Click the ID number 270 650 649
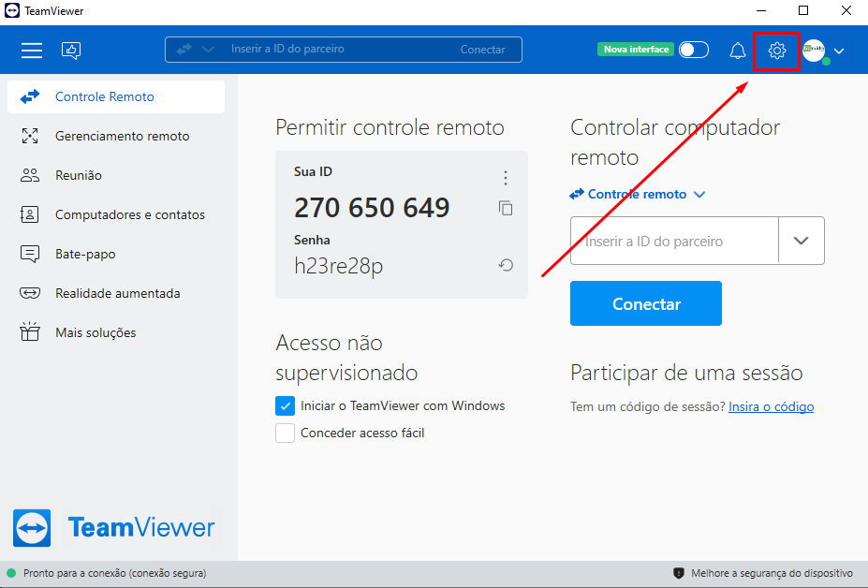 tap(372, 208)
